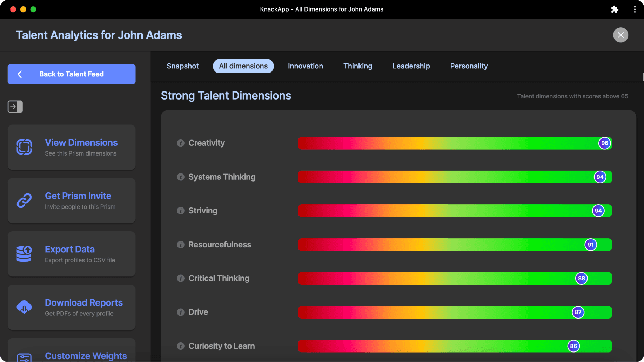The image size is (644, 362).
Task: Show info for the Creativity dimension
Action: tap(181, 143)
